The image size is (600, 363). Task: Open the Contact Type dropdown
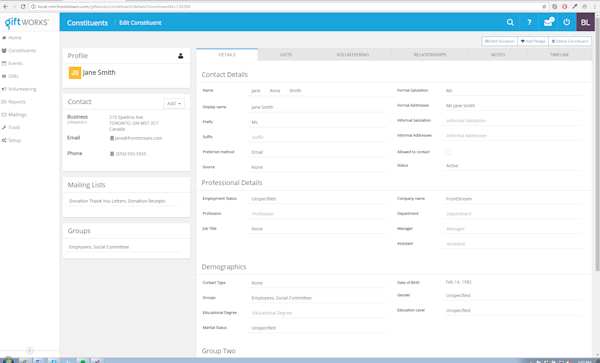(317, 283)
